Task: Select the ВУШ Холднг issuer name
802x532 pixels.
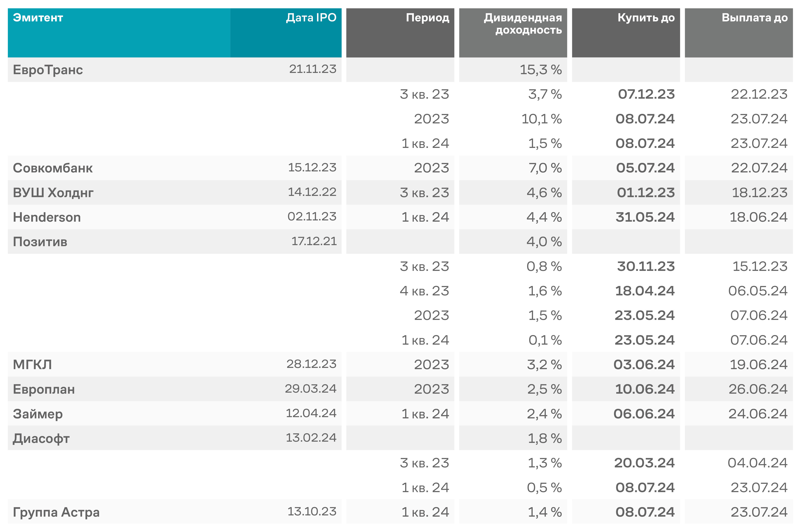Action: [x=53, y=193]
